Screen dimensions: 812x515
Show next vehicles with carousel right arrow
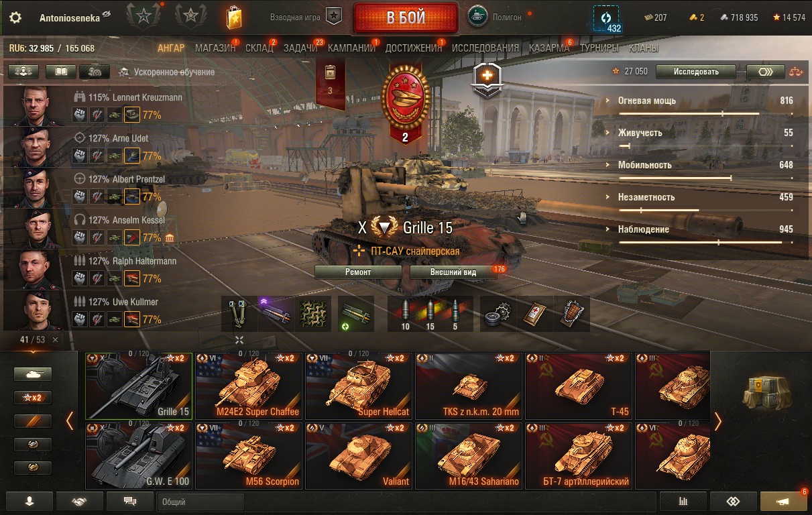pyautogui.click(x=718, y=421)
